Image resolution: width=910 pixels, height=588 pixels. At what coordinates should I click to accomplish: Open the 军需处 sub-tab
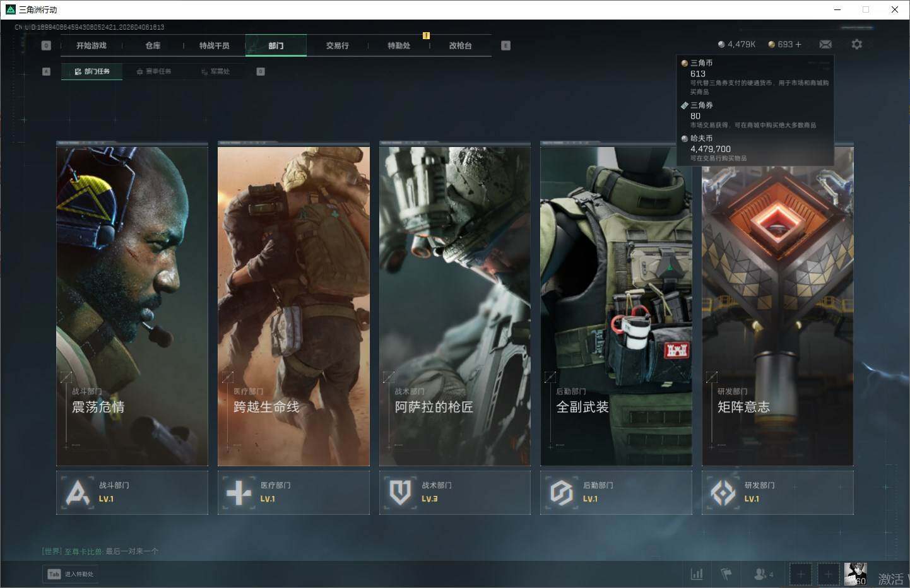[216, 71]
